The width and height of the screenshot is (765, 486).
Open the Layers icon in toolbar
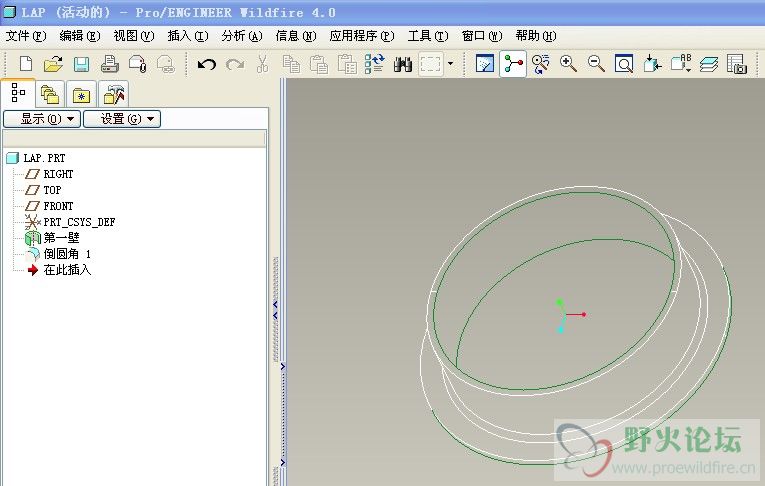(x=708, y=64)
